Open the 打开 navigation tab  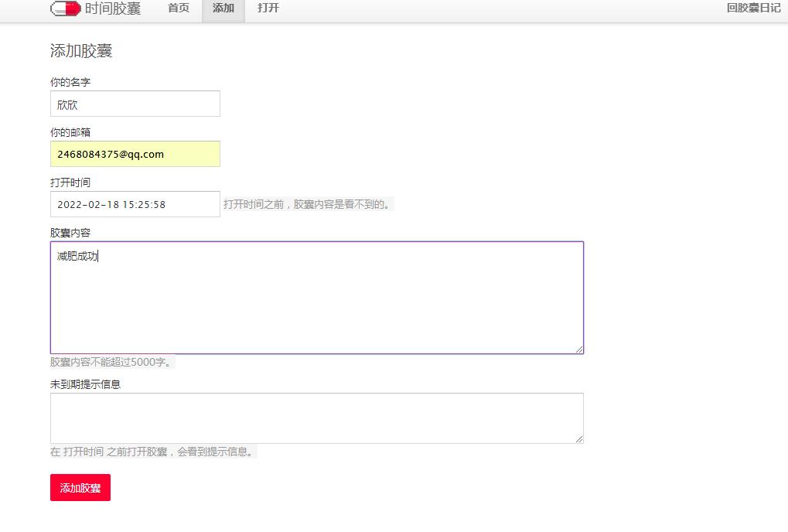[268, 9]
